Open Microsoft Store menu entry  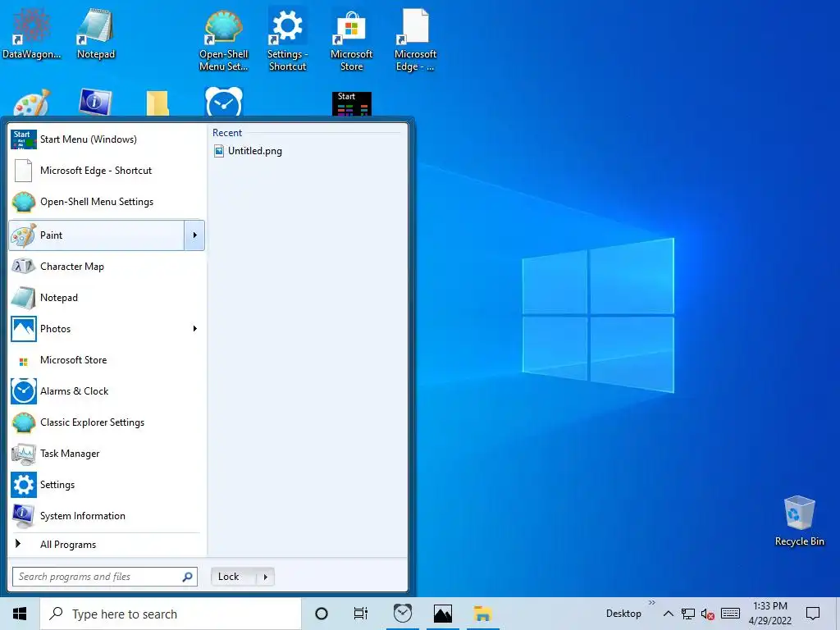point(107,360)
